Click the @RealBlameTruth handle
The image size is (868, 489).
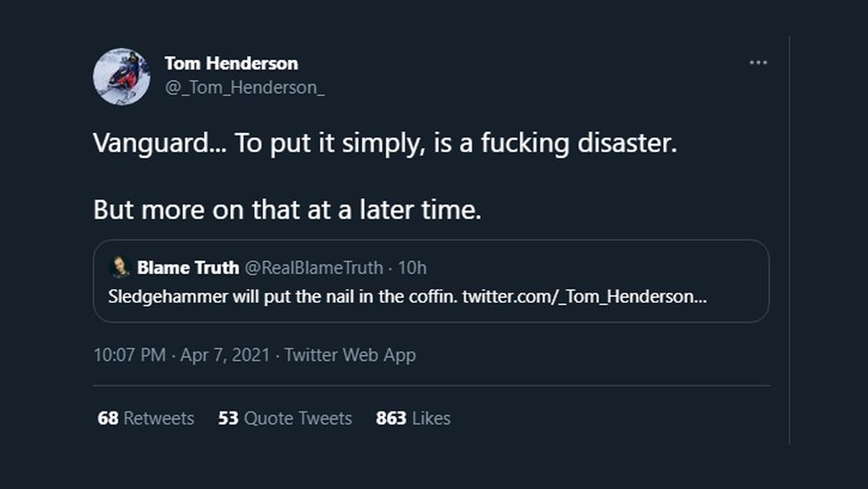313,268
